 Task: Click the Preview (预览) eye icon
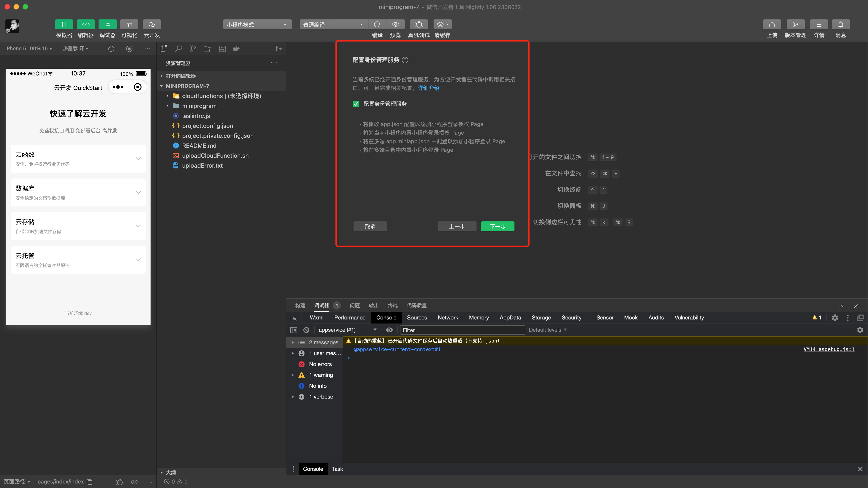point(395,24)
